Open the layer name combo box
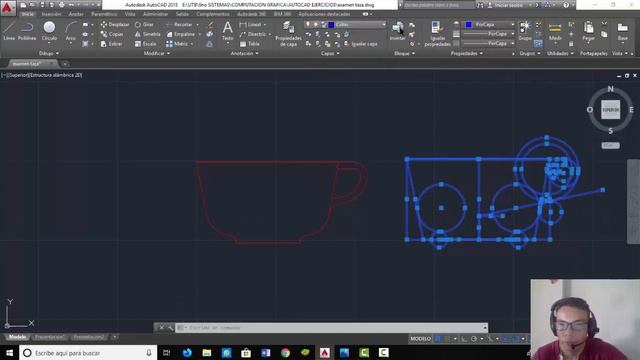 [x=345, y=25]
